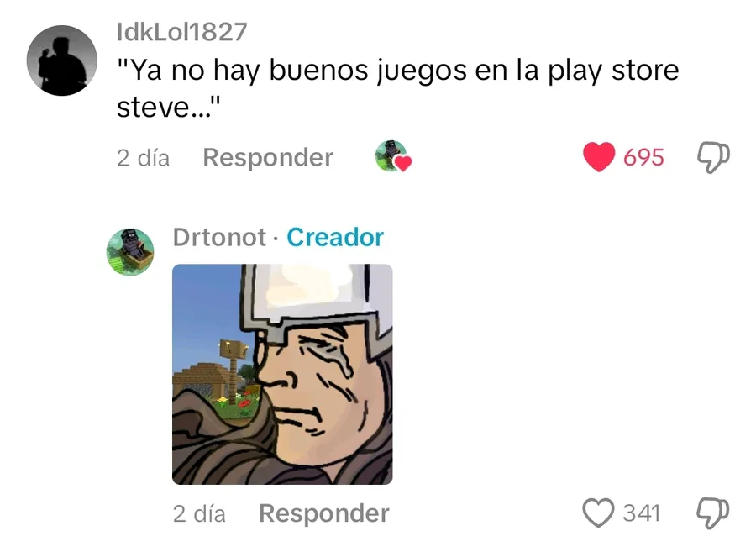This screenshot has width=756, height=552.
Task: Unlike IdkLol1827's comment via red heart
Action: tap(598, 157)
